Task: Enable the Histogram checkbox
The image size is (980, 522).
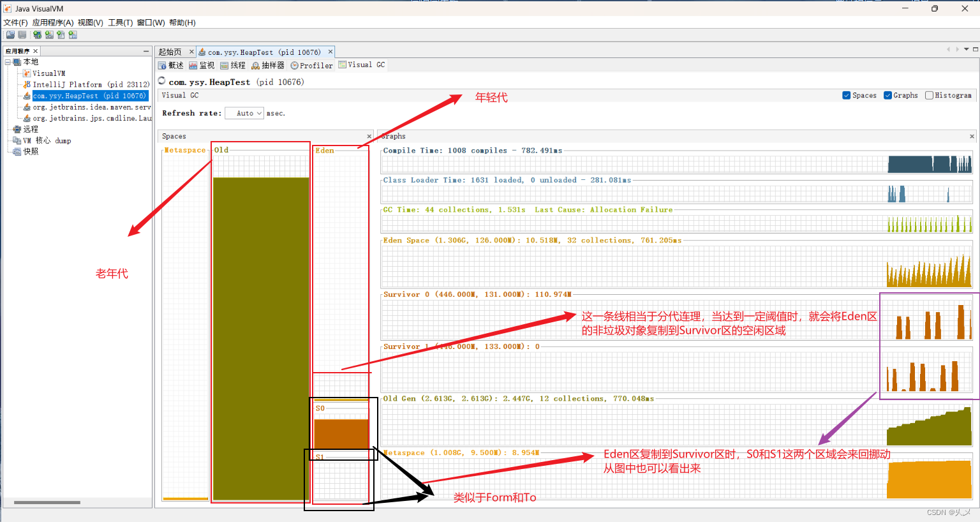Action: [x=929, y=95]
